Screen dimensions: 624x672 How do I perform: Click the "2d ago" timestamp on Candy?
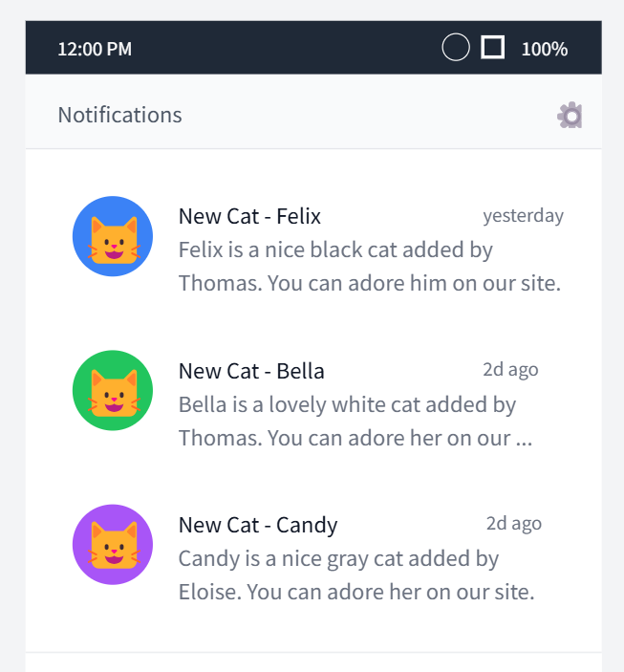[513, 524]
